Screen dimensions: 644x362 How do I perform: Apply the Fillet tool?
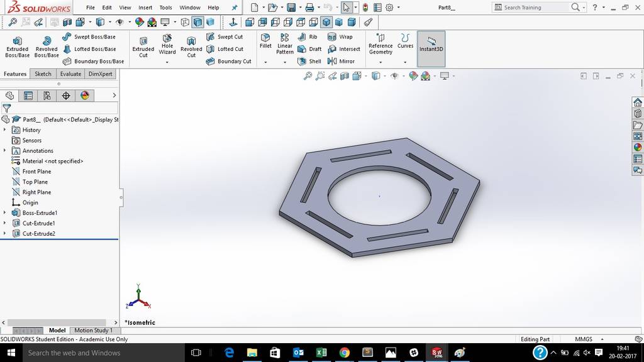(x=265, y=41)
